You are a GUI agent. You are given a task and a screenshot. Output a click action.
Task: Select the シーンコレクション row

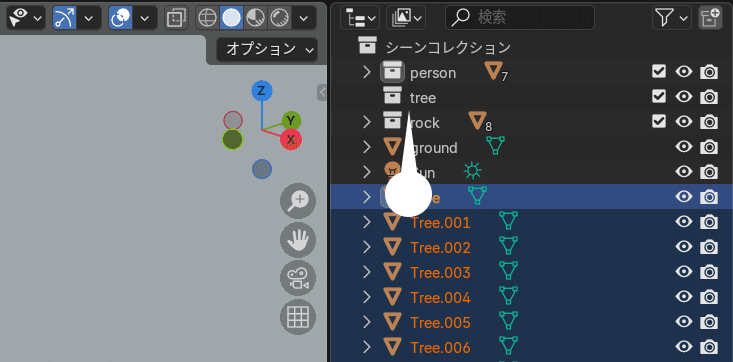[x=531, y=47]
